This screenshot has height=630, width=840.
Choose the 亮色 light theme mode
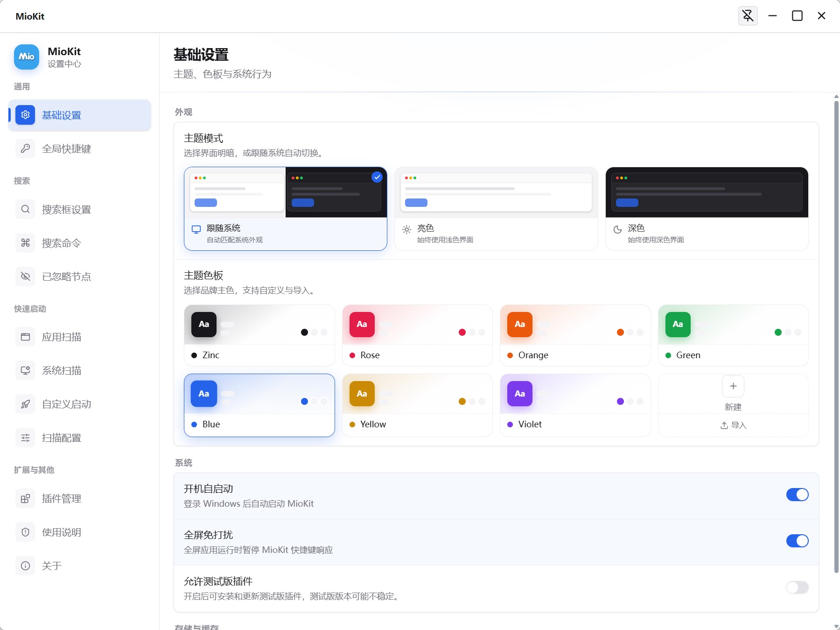(496, 209)
